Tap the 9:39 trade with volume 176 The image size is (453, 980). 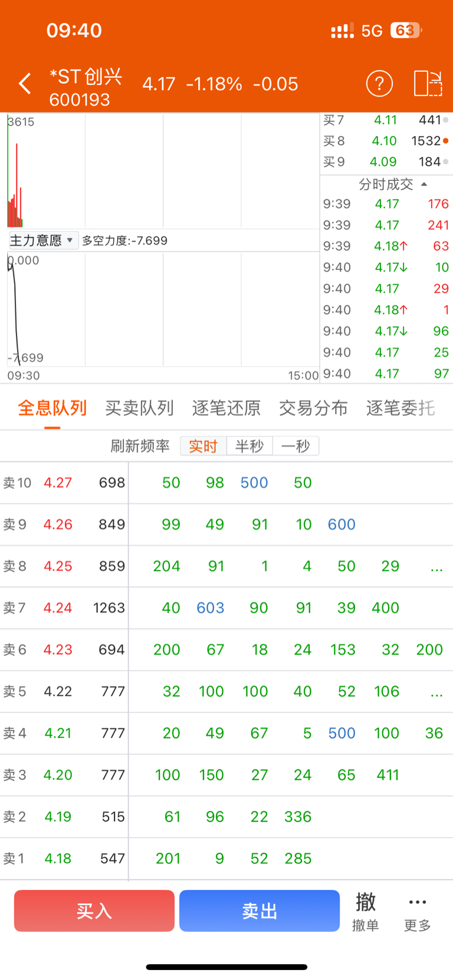click(x=386, y=204)
